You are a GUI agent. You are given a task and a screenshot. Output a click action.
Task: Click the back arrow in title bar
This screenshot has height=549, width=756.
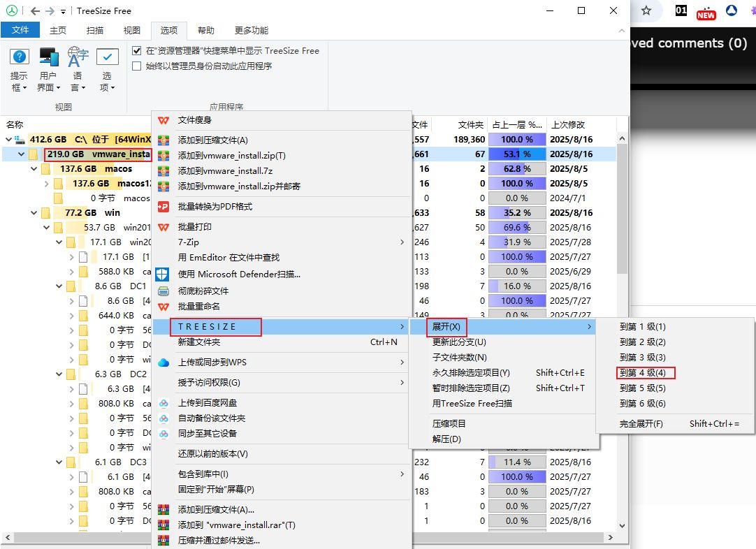point(35,10)
